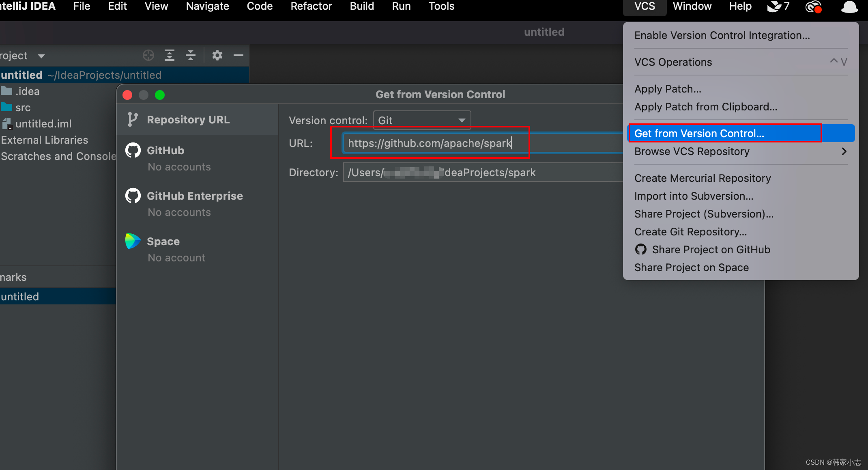Open the Project panel settings gear

coord(217,55)
